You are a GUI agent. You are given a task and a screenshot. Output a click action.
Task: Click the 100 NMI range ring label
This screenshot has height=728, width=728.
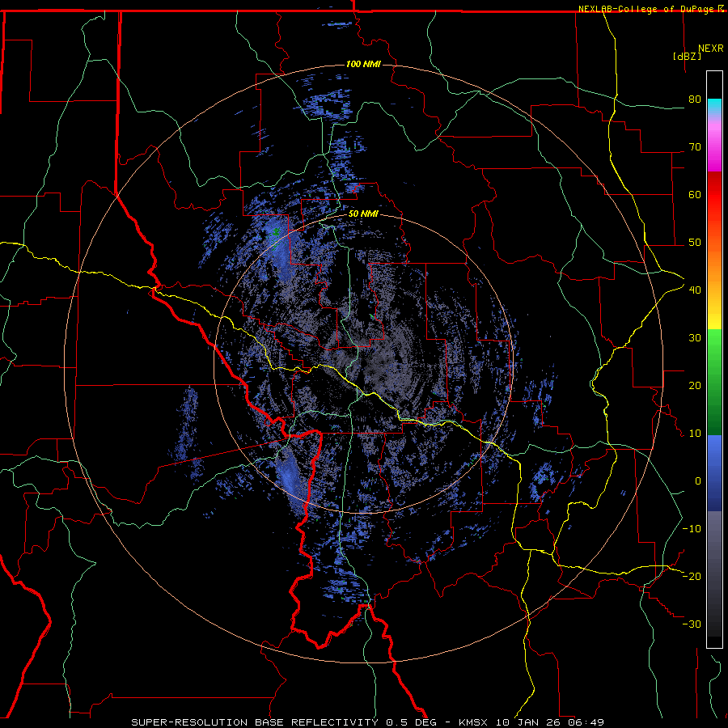coord(363,64)
